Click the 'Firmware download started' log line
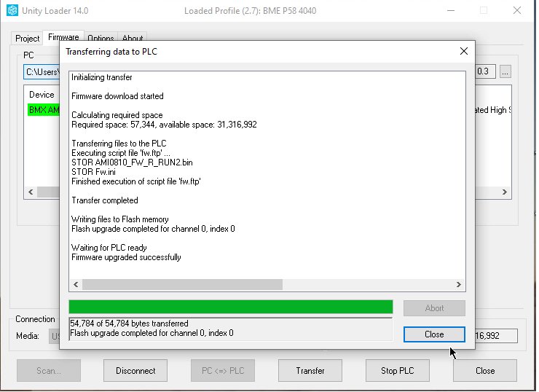This screenshot has height=392, width=539. click(x=117, y=96)
